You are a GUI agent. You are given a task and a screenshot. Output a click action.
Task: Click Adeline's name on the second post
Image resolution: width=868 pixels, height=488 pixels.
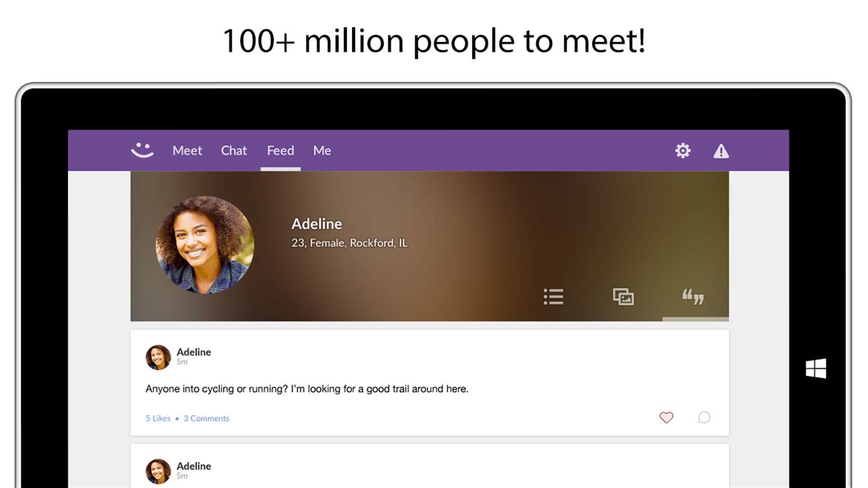pyautogui.click(x=193, y=466)
